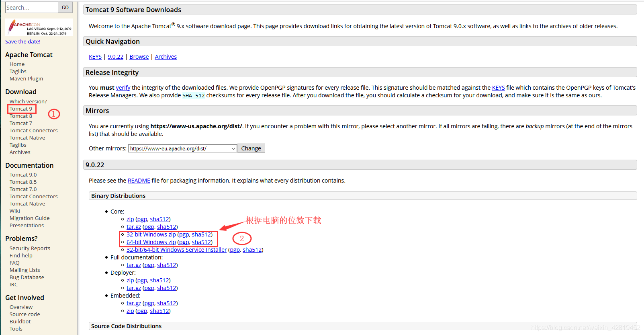Open the 'verify' link in Release Integrity

coord(123,88)
